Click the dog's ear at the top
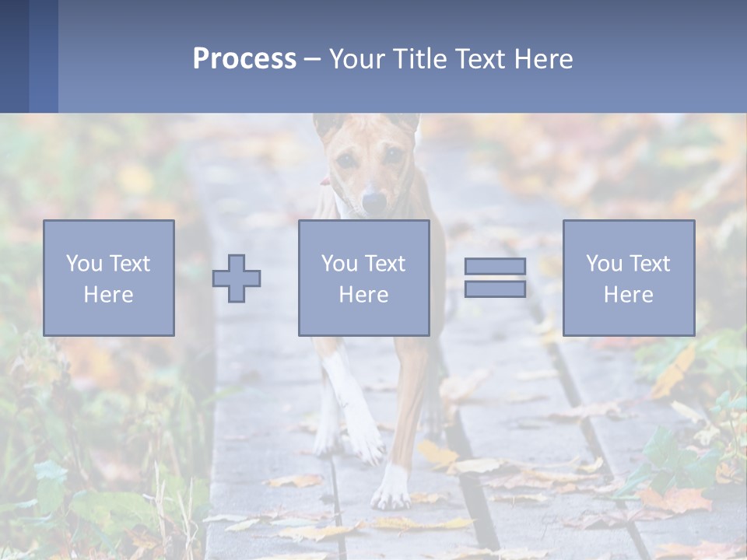Viewport: 747px width, 560px height. point(328,124)
